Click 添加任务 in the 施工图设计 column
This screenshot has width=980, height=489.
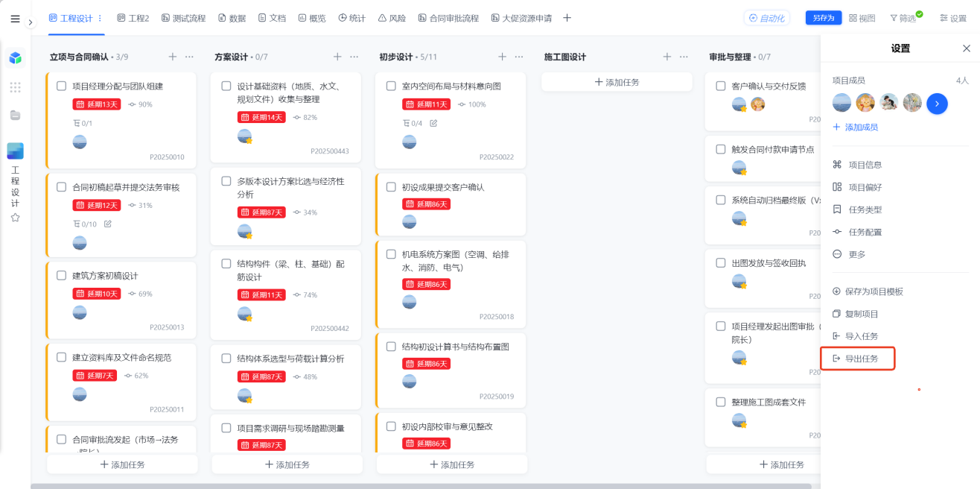tap(617, 82)
